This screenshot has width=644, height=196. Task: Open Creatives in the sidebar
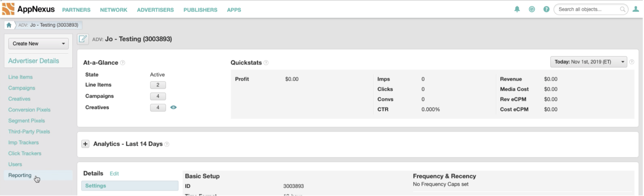point(19,99)
